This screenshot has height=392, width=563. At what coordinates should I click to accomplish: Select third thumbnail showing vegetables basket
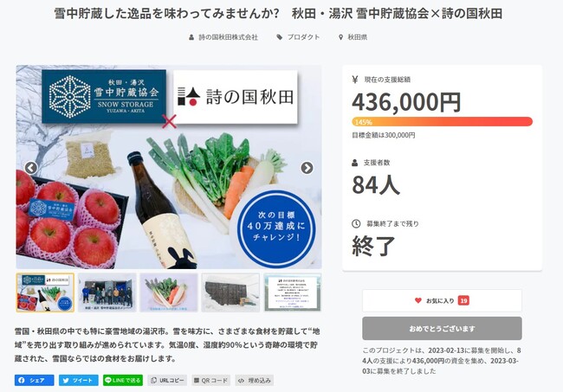click(x=169, y=292)
